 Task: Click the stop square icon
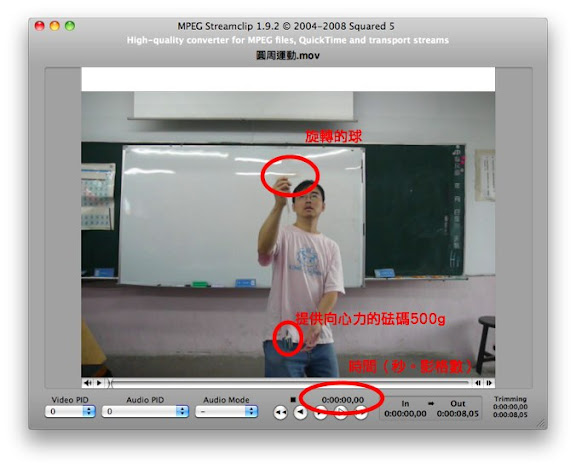[x=293, y=400]
